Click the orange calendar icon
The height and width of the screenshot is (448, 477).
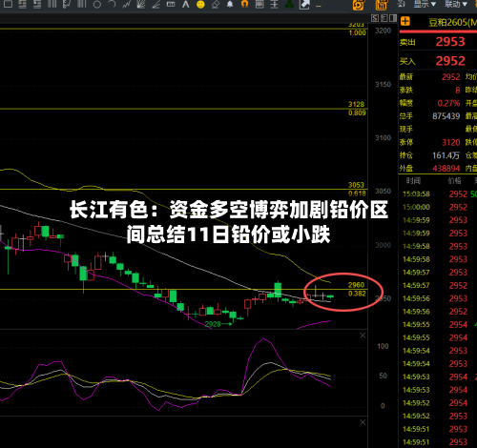[381, 5]
